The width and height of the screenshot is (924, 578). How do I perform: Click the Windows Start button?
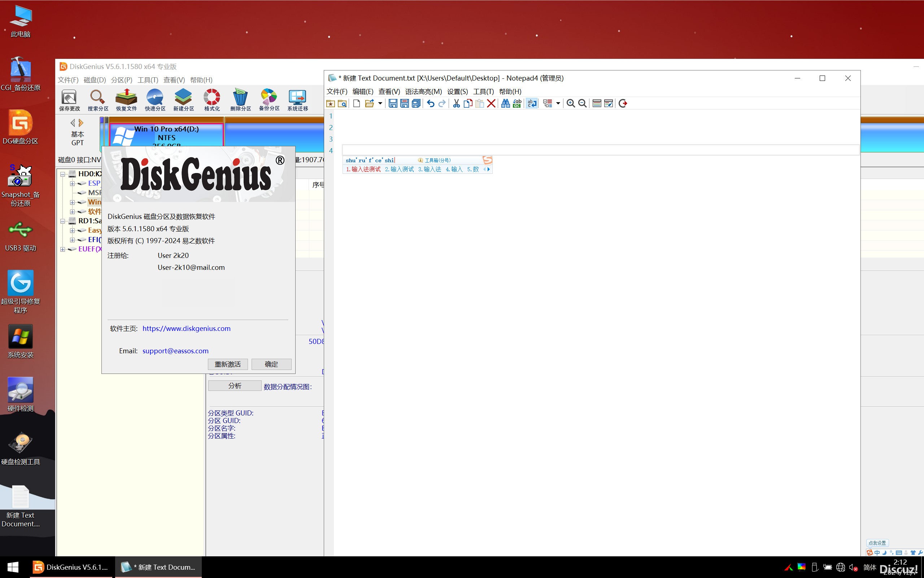[x=13, y=567]
